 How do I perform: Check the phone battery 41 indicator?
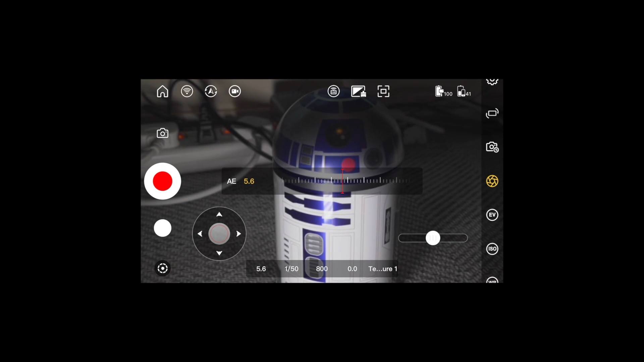click(x=464, y=91)
